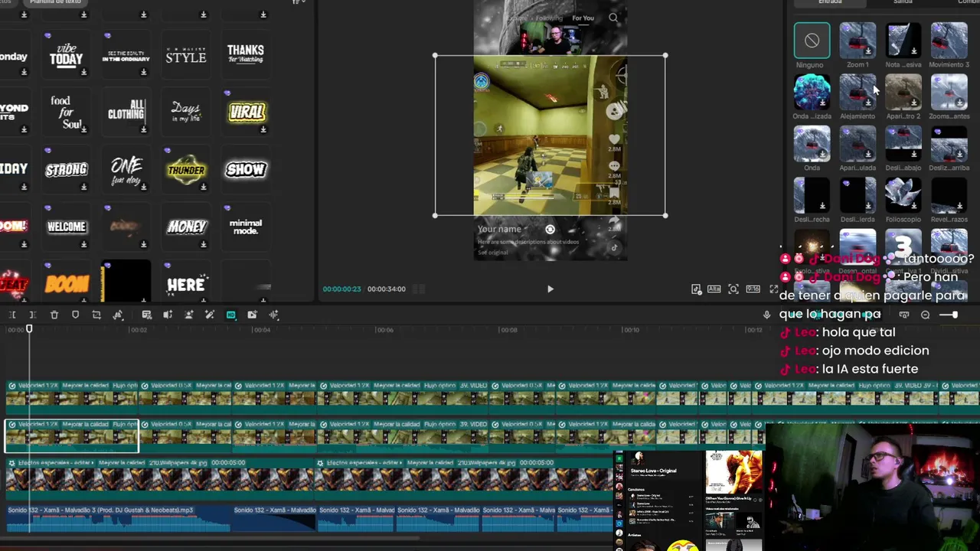The height and width of the screenshot is (551, 980).
Task: Choose the VIRAL text template
Action: tap(247, 112)
